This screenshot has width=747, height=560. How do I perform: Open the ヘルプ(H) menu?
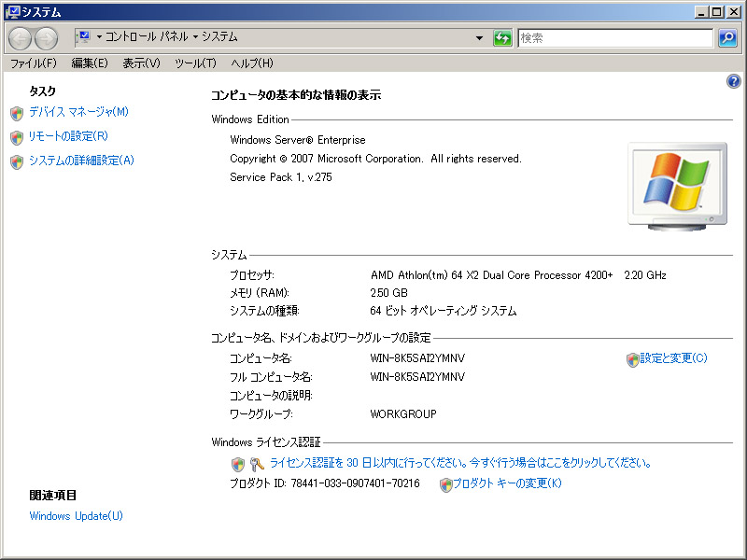tap(252, 63)
